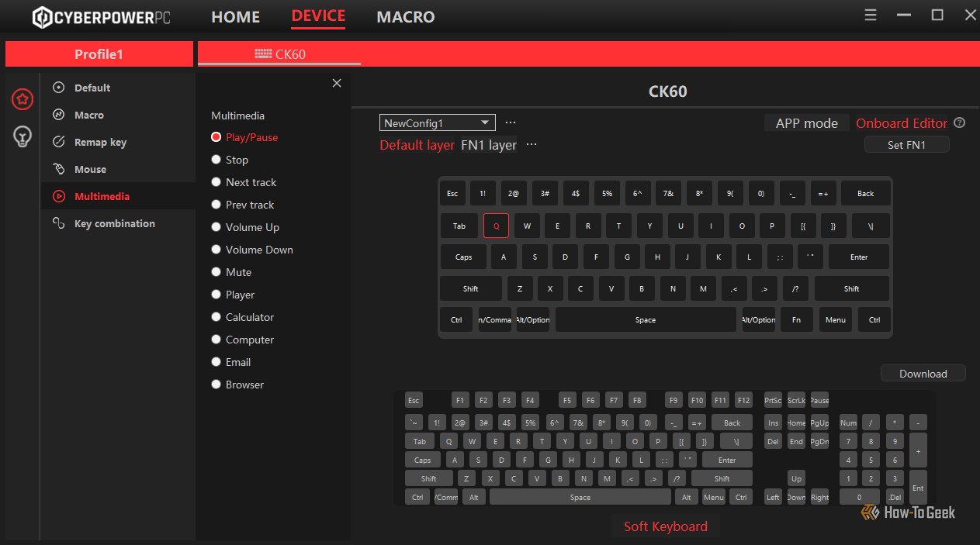Click F1 on the soft keyboard
The width and height of the screenshot is (980, 545).
coord(460,401)
